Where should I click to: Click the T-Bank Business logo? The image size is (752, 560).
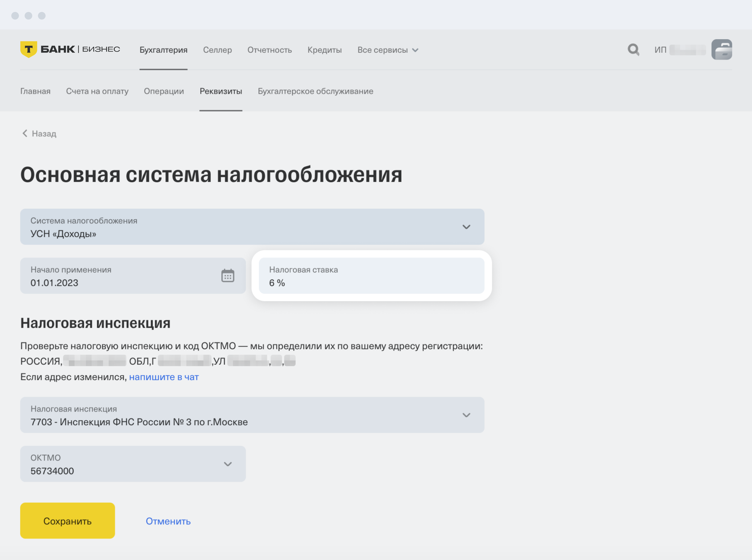(70, 50)
